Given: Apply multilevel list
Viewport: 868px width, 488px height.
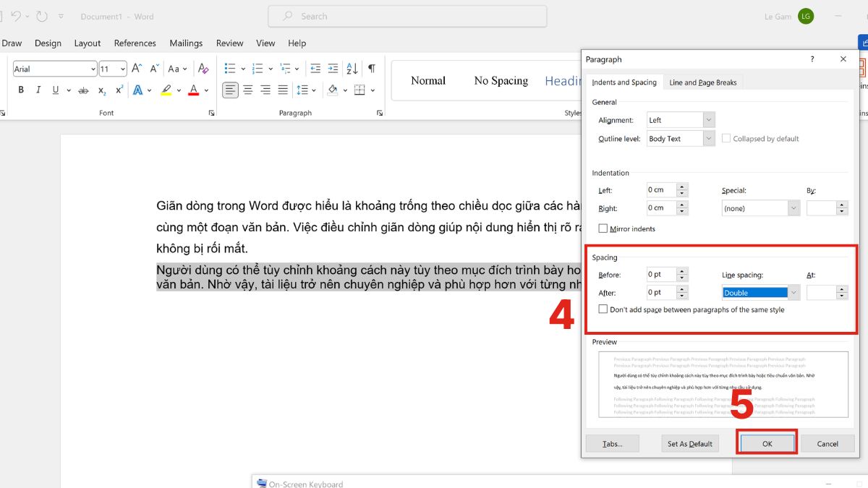Looking at the screenshot, I should tap(285, 69).
